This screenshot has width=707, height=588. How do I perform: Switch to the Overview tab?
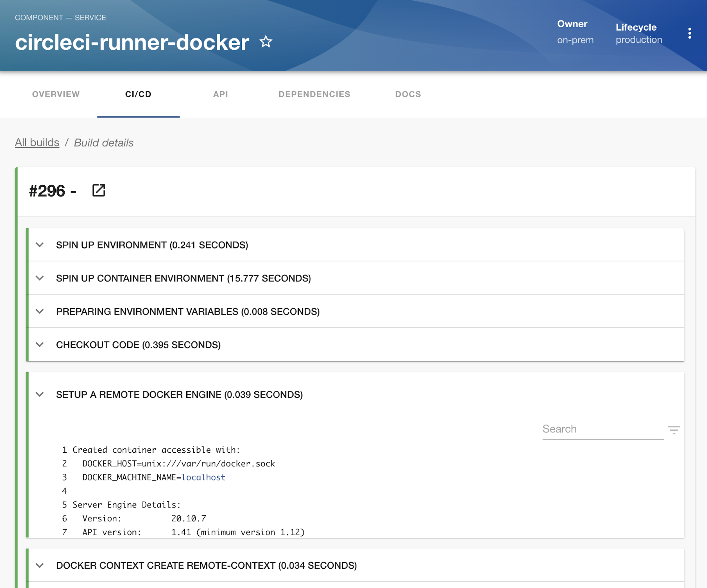click(x=56, y=94)
